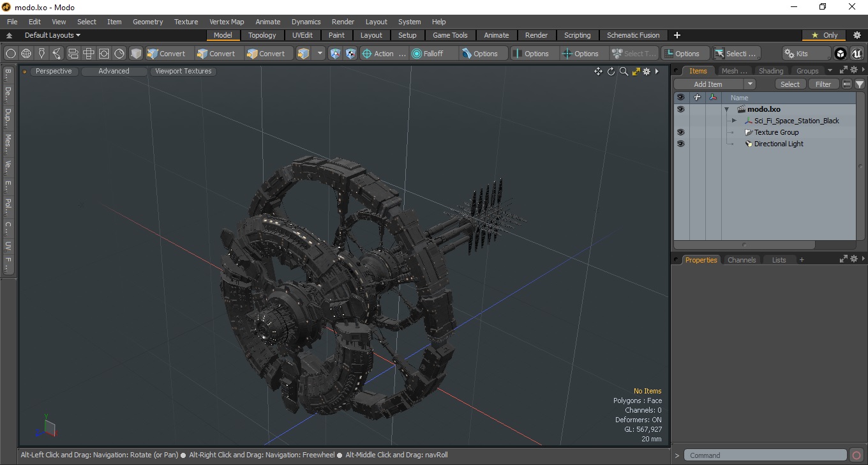Click cube-with-arrow icon beside third Convert
The height and width of the screenshot is (465, 868).
pos(304,54)
